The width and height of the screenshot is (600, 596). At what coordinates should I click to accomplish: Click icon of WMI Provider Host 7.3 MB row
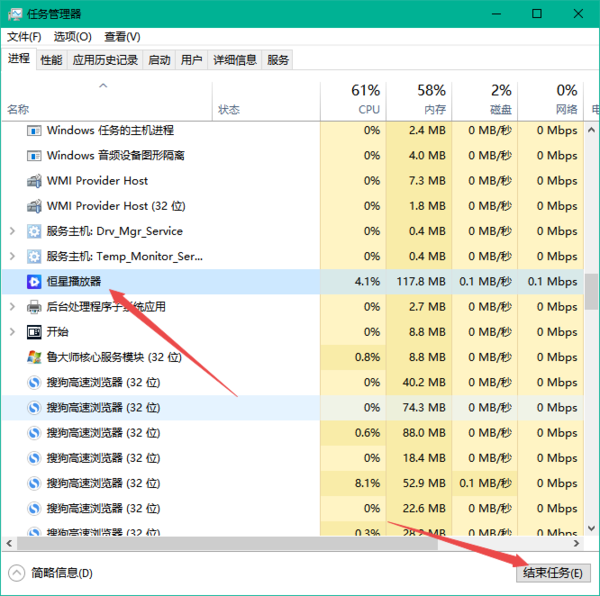tap(34, 181)
